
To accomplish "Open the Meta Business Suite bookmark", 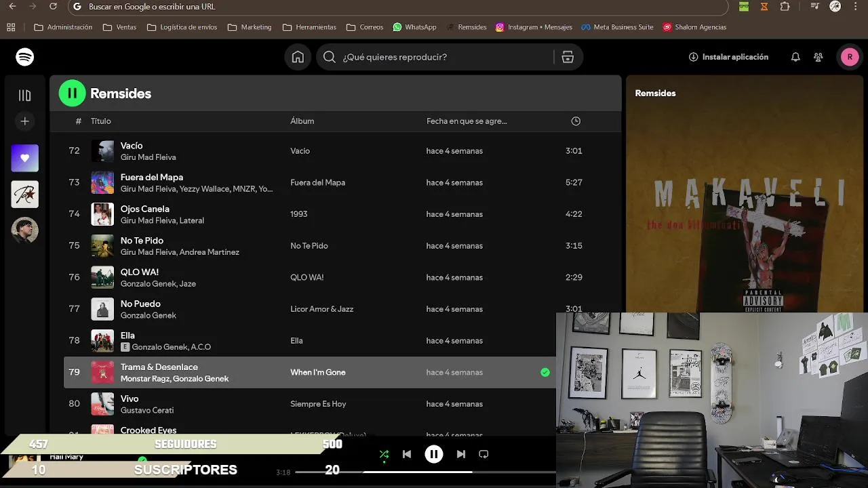I will 617,27.
